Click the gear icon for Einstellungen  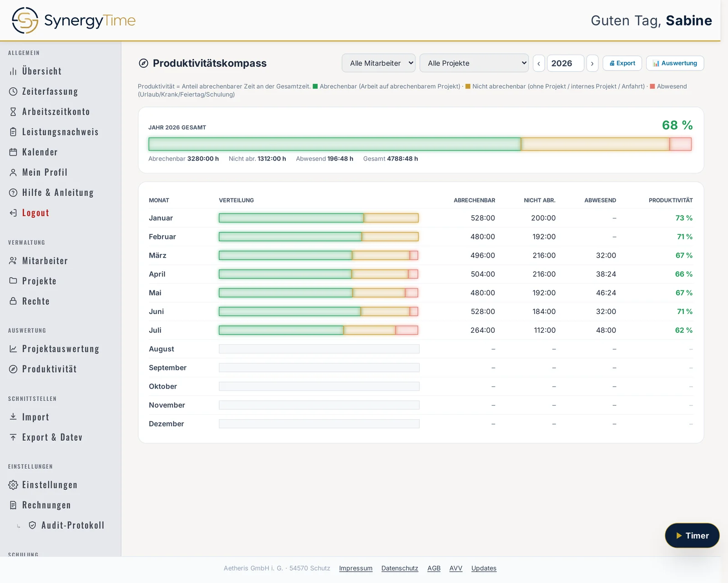click(13, 485)
